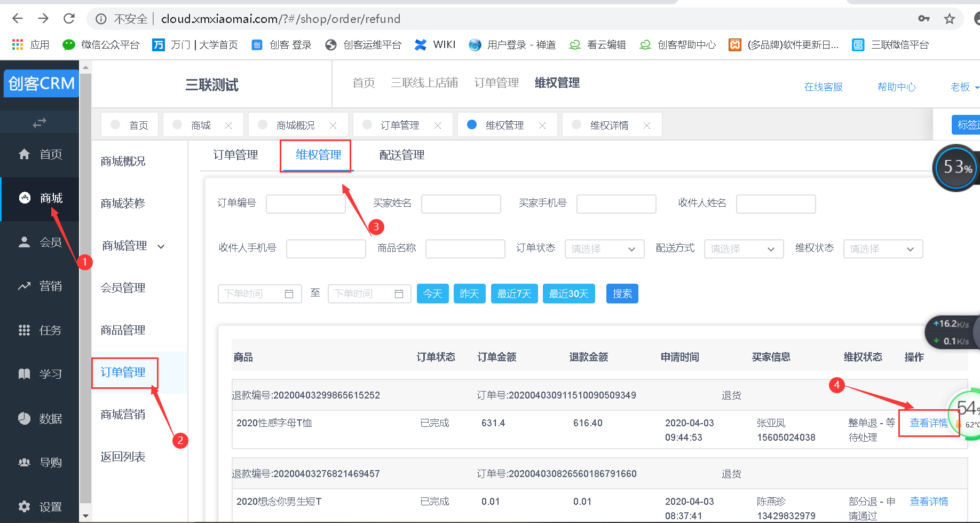Image resolution: width=980 pixels, height=523 pixels.
Task: Close the 商城 page tab
Action: pyautogui.click(x=228, y=126)
